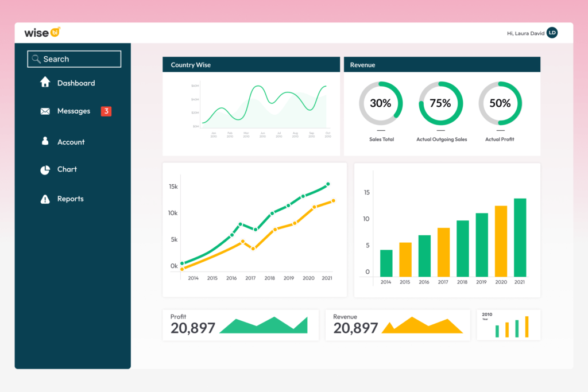
Task: Click the Profit 20,897 summary card
Action: (x=241, y=325)
